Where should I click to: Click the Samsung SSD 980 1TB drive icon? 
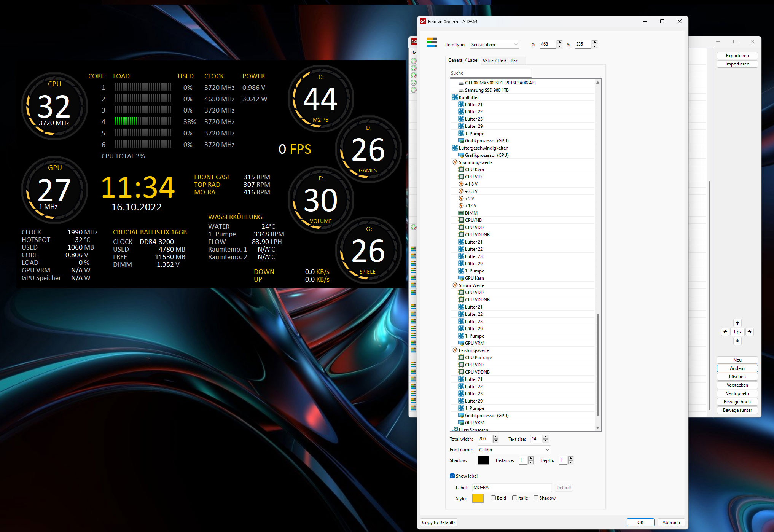[x=461, y=90]
